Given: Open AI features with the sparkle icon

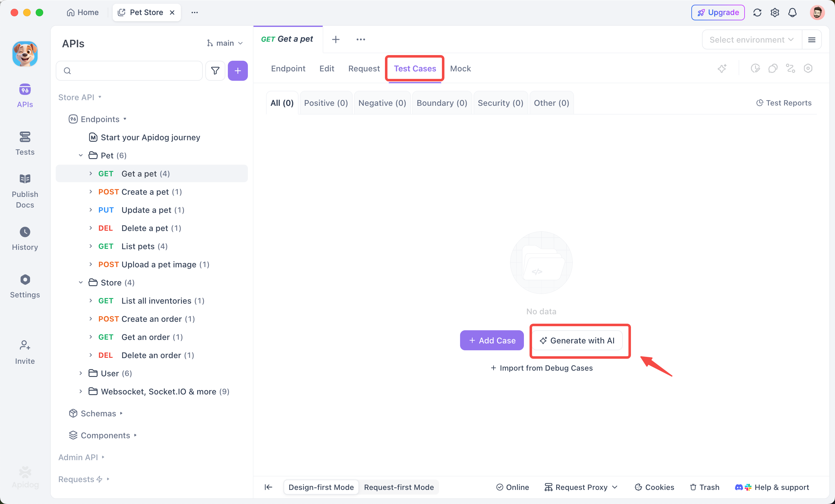Looking at the screenshot, I should click(x=722, y=68).
